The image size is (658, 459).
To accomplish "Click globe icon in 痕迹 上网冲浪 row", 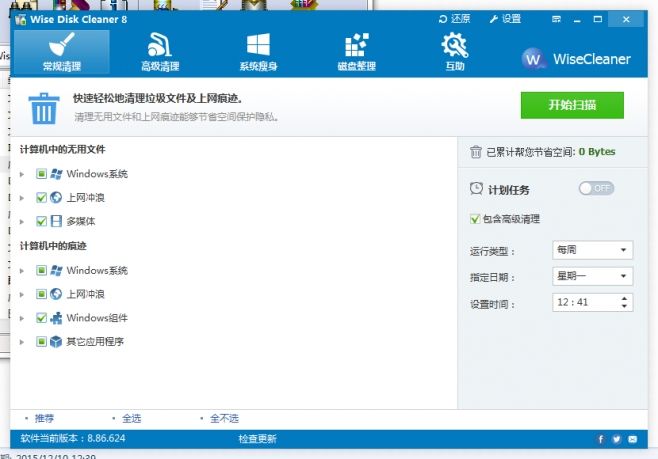I will pos(56,294).
